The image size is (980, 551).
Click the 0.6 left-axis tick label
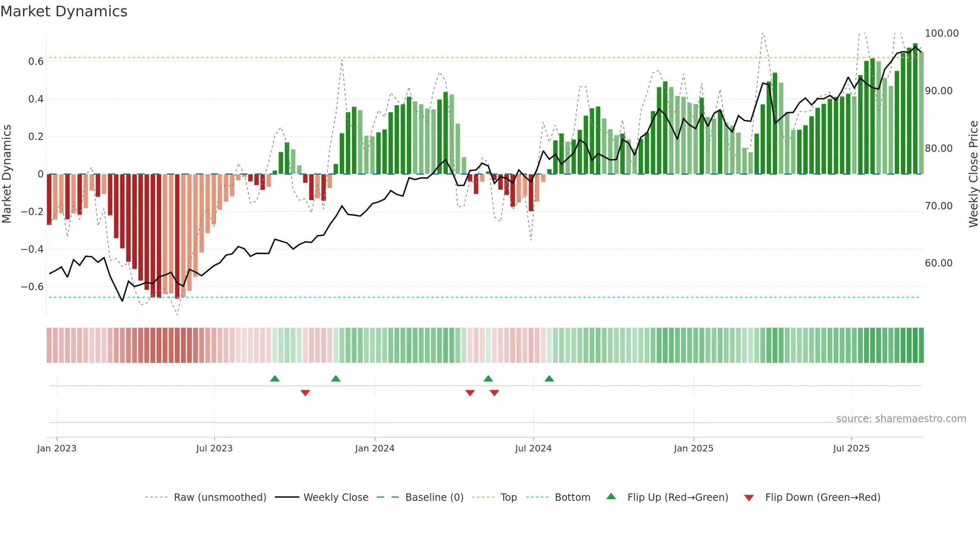(x=36, y=62)
